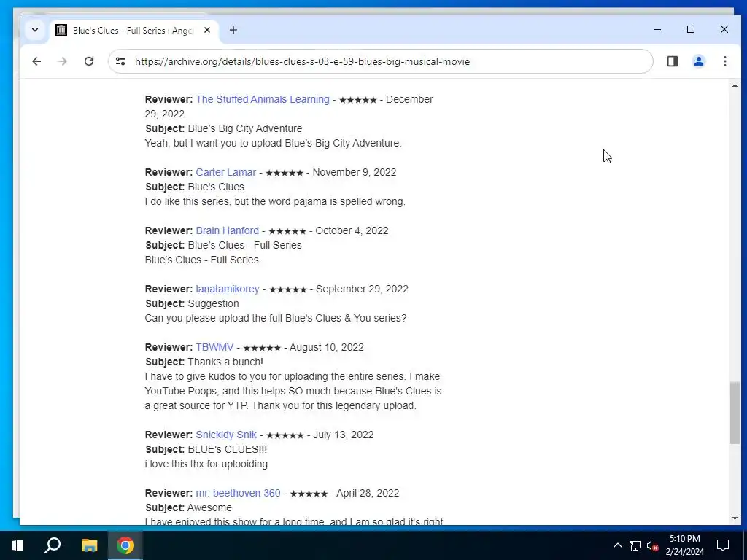The width and height of the screenshot is (747, 560).
Task: View site information icon in address bar
Action: pos(120,61)
